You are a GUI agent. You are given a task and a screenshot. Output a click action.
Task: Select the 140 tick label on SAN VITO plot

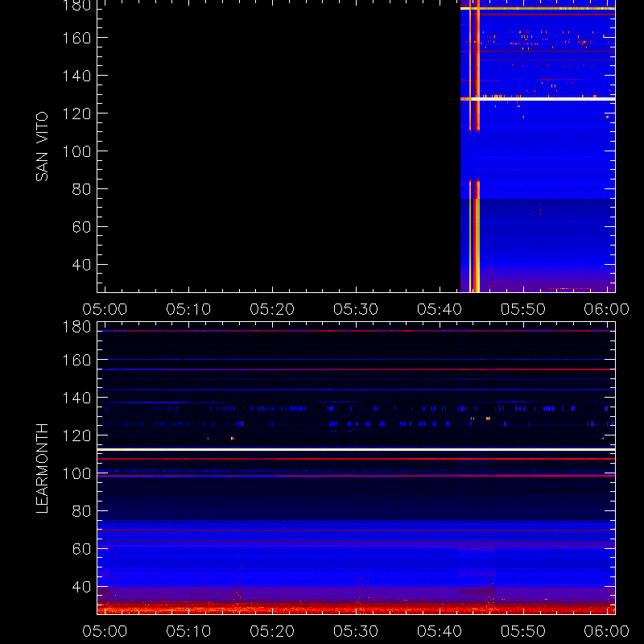76,76
